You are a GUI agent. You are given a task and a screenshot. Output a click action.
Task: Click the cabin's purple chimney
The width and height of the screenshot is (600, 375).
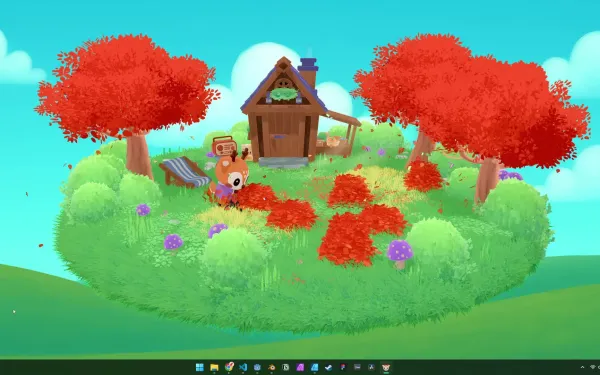(x=308, y=72)
